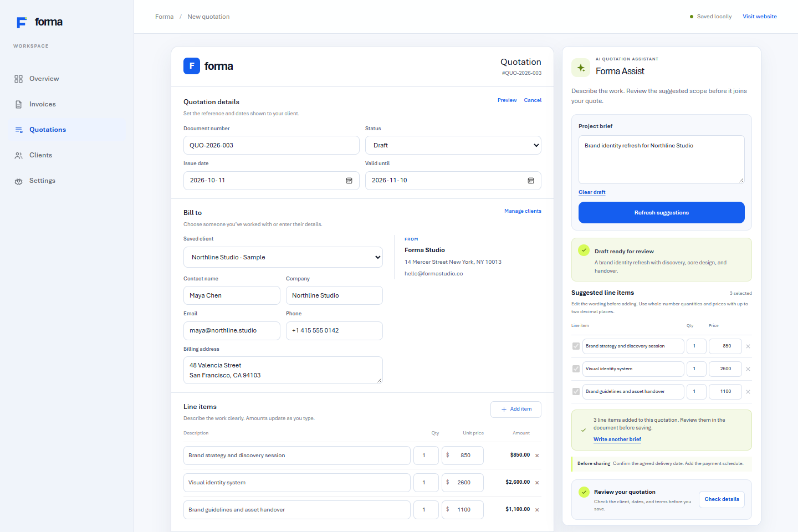Screen dimensions: 798x532
Task: Open Overview in the sidebar
Action: [67, 79]
